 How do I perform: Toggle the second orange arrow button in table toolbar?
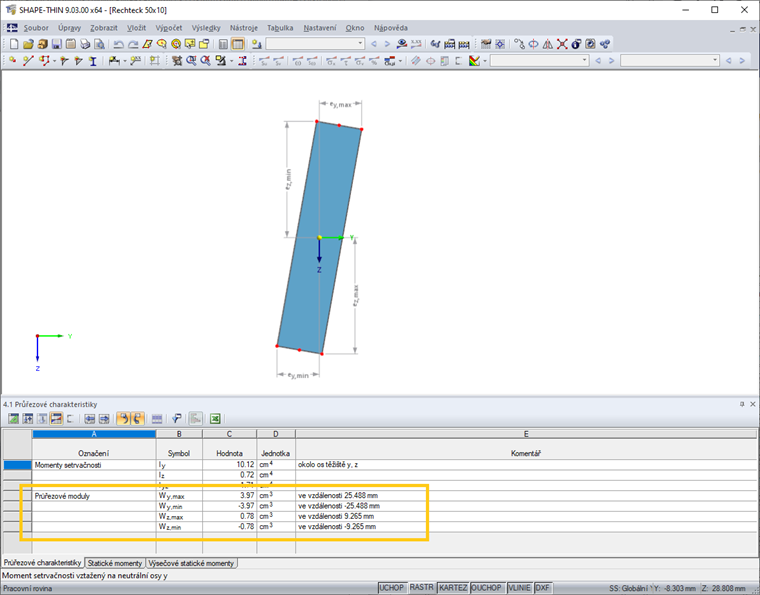coord(138,419)
